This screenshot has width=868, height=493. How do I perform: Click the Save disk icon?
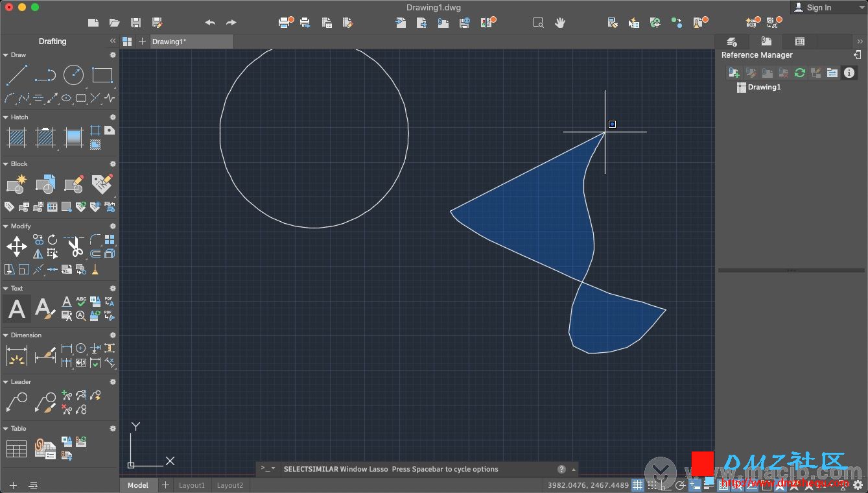coord(135,23)
